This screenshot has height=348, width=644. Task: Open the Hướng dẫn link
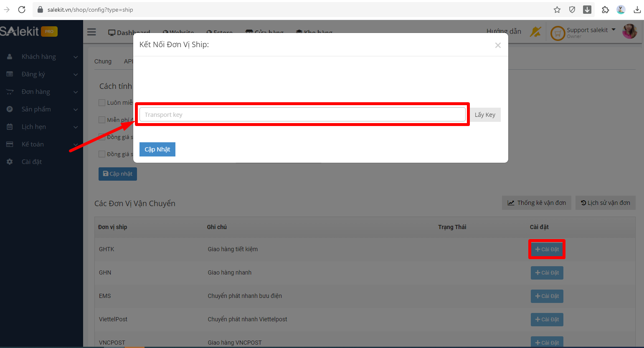tap(504, 31)
